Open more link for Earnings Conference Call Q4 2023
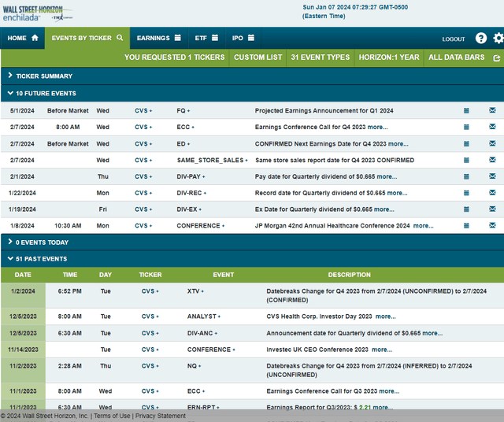The width and height of the screenshot is (504, 422). pyautogui.click(x=378, y=127)
